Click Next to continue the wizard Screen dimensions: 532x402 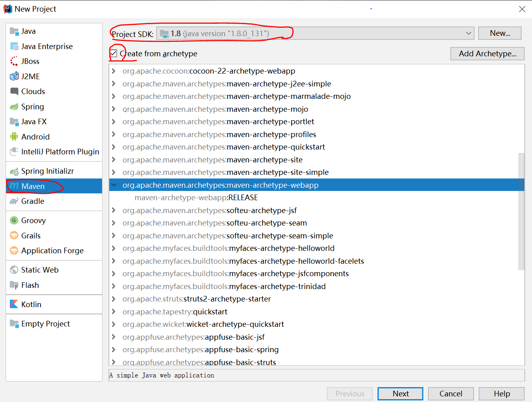click(401, 394)
